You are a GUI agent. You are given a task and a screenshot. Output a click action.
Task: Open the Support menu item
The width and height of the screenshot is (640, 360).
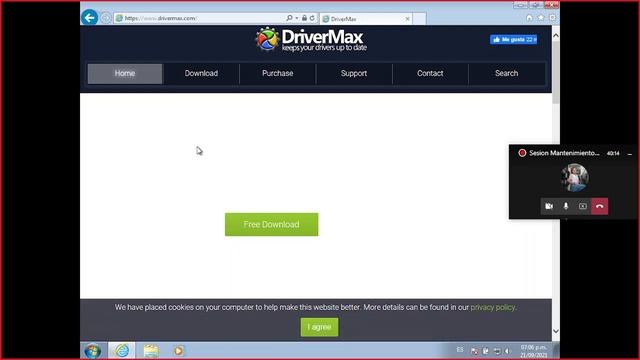pos(354,73)
